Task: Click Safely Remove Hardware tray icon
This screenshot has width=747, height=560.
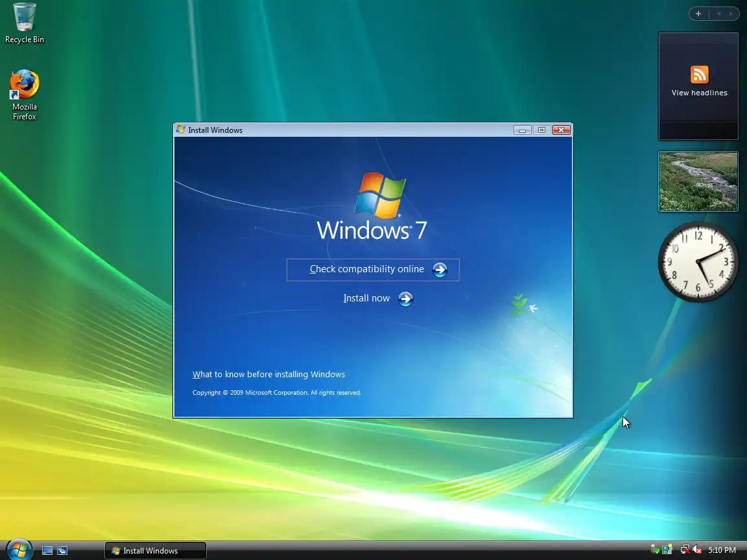Action: click(x=655, y=550)
